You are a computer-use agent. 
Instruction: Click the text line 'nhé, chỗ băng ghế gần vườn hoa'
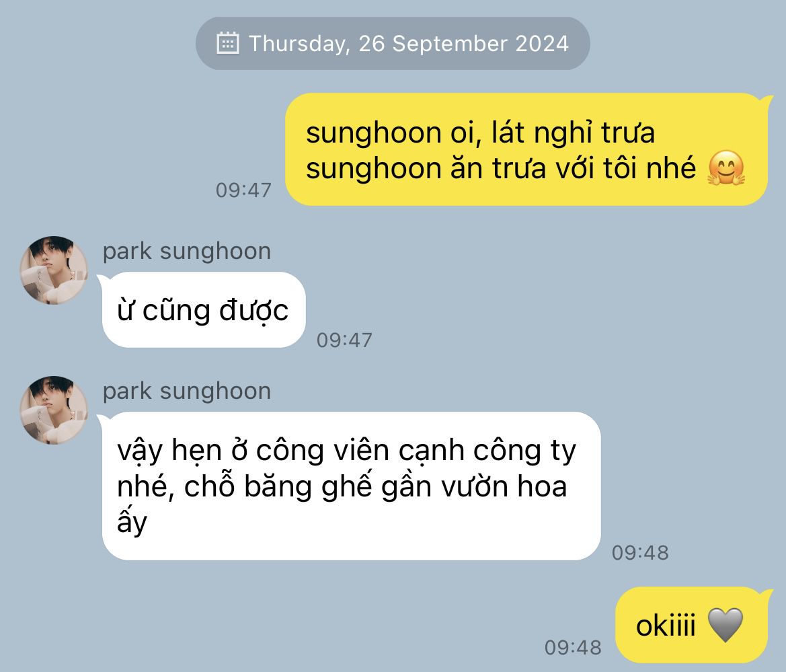(x=342, y=486)
